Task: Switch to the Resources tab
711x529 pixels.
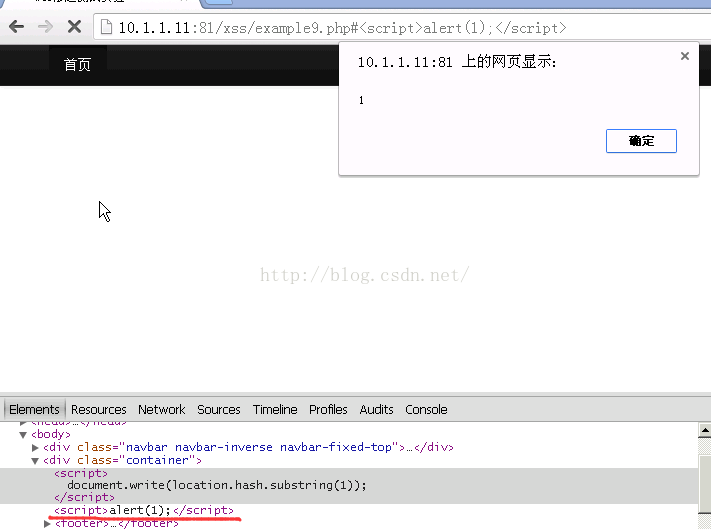Action: [x=98, y=409]
